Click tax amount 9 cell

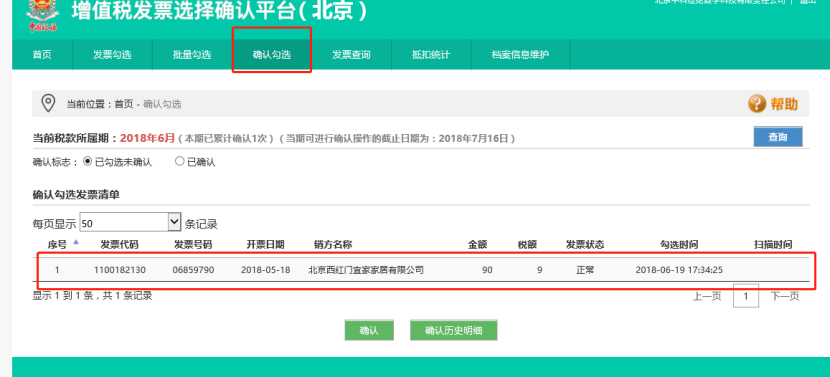click(x=539, y=270)
